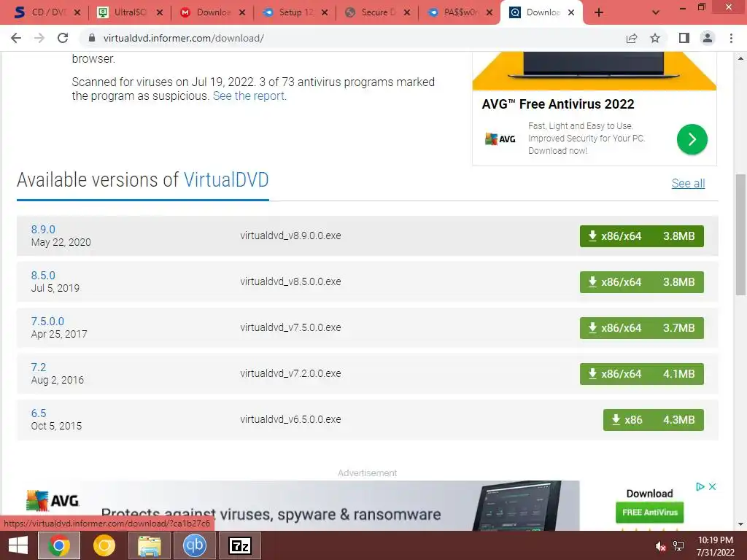Screen dimensions: 747x560
Task: Click the AVG logo in bottom banner
Action: [x=53, y=500]
